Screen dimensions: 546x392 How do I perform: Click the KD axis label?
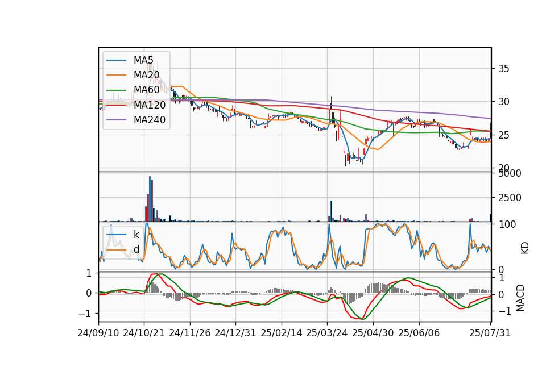pyautogui.click(x=525, y=248)
